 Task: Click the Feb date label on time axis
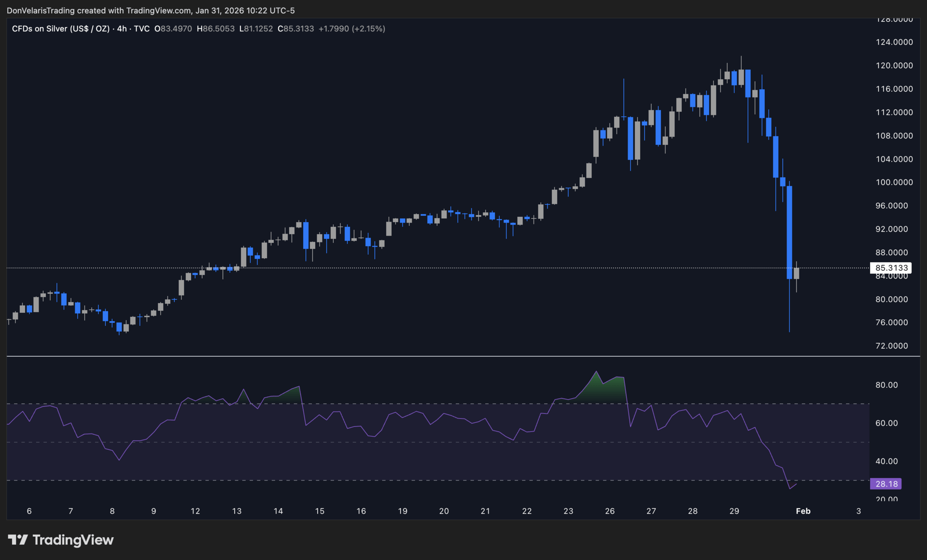[x=802, y=511]
